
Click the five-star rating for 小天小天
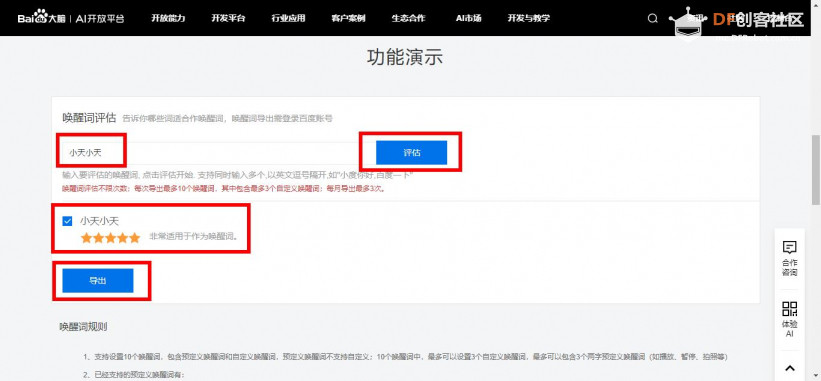[x=110, y=238]
